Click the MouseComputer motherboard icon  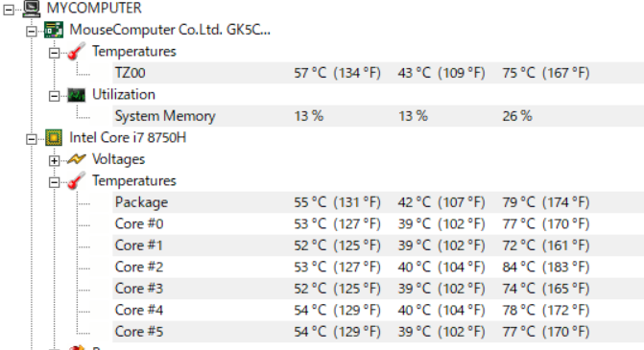[54, 30]
